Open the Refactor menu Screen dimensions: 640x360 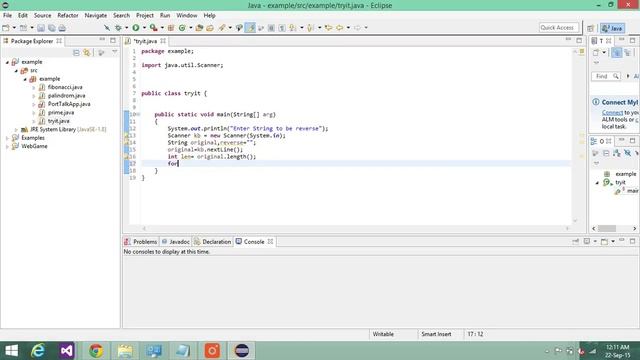click(x=68, y=16)
